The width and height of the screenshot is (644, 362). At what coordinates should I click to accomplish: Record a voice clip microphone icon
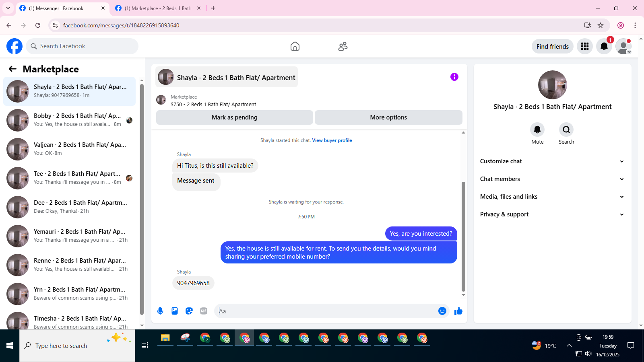click(160, 311)
